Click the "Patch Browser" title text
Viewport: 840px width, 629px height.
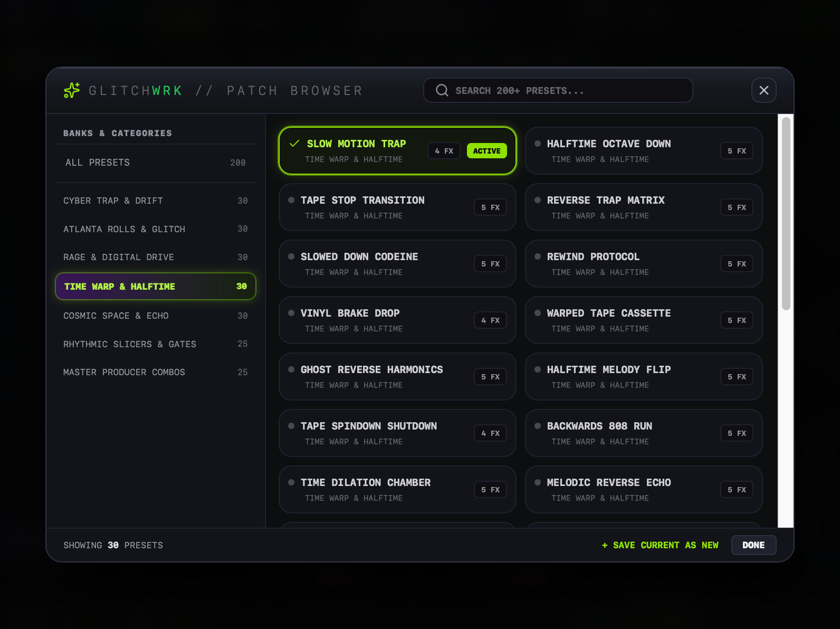(x=294, y=91)
